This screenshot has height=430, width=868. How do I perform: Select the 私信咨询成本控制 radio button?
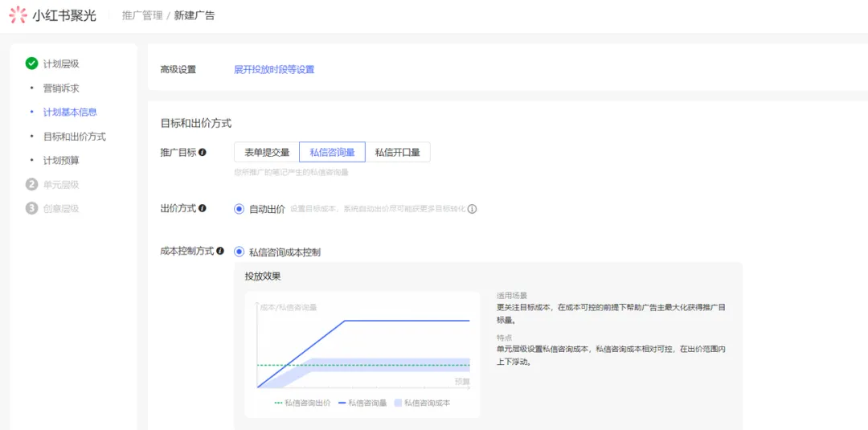tap(240, 252)
